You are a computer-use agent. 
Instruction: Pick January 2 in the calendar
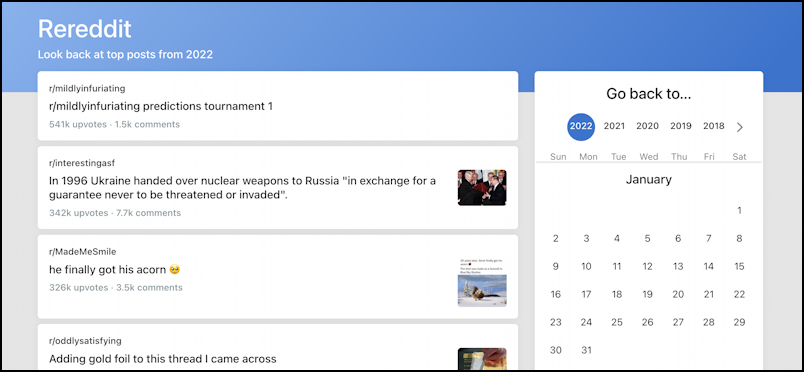(x=556, y=239)
